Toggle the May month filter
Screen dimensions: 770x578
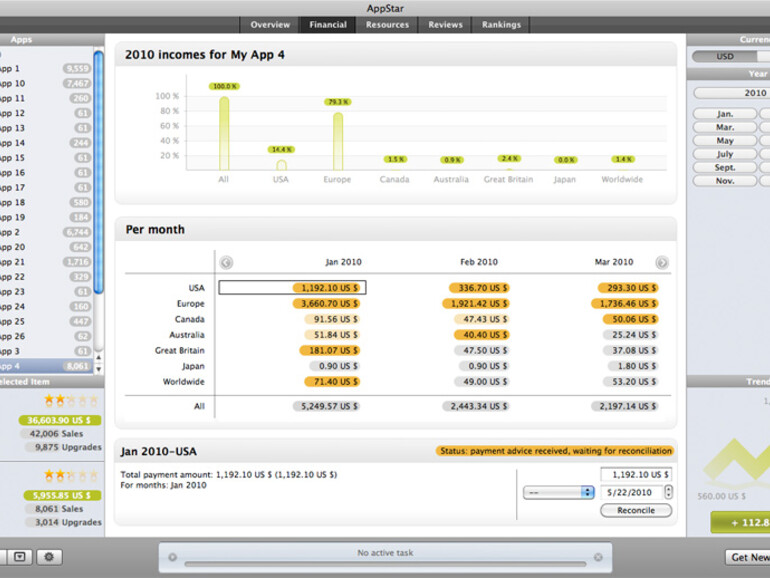point(725,140)
